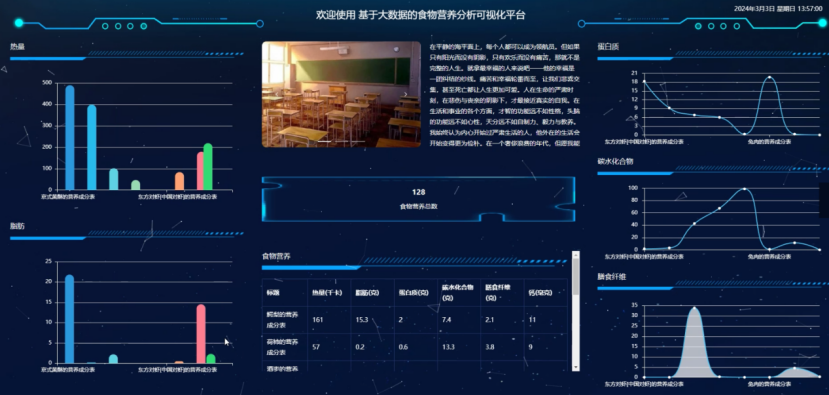829x395 pixels.
Task: Click the pink bar in the 脂肪 chart
Action: click(201, 334)
